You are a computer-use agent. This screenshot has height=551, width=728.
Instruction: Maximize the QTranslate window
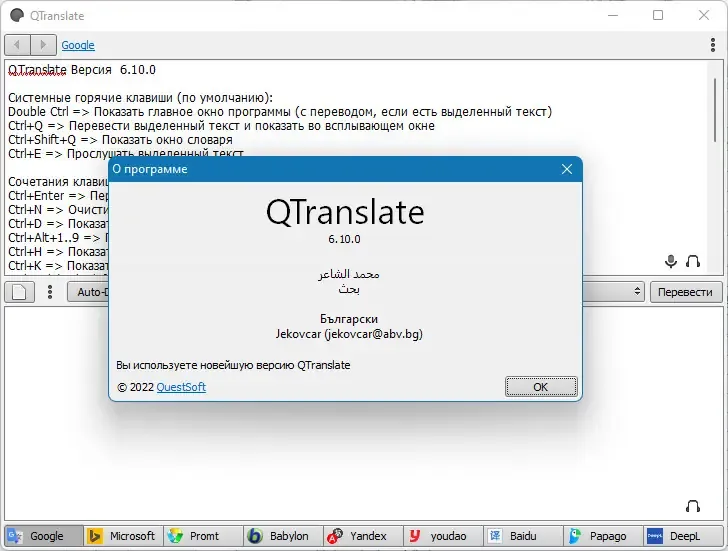click(x=658, y=15)
